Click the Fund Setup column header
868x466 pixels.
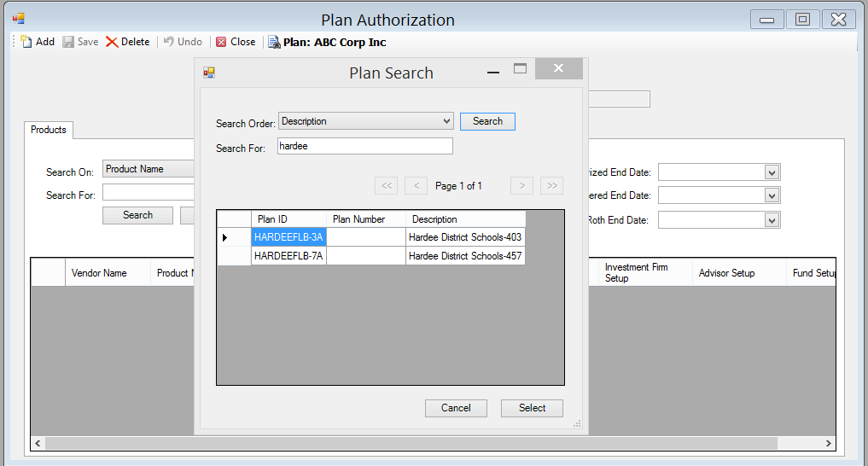(x=811, y=273)
